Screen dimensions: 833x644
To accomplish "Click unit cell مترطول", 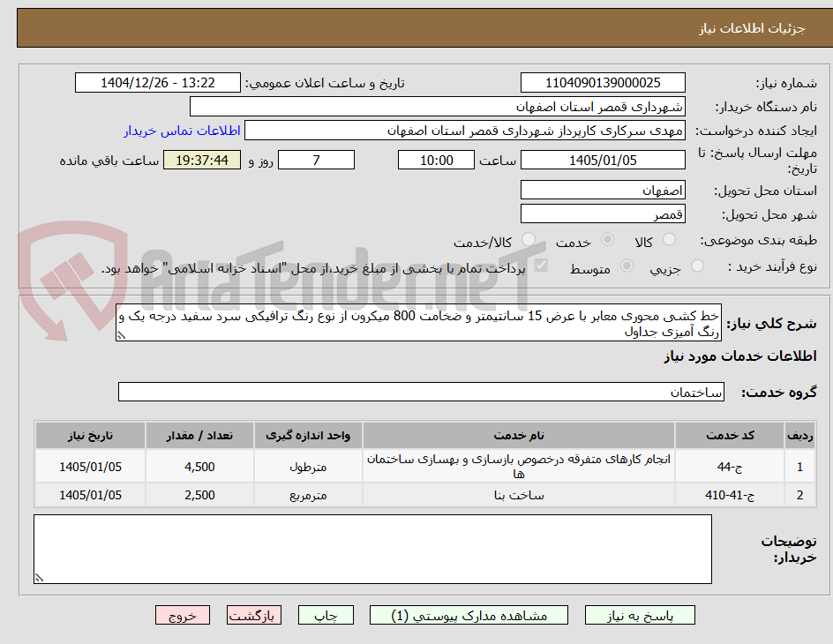I will point(308,467).
